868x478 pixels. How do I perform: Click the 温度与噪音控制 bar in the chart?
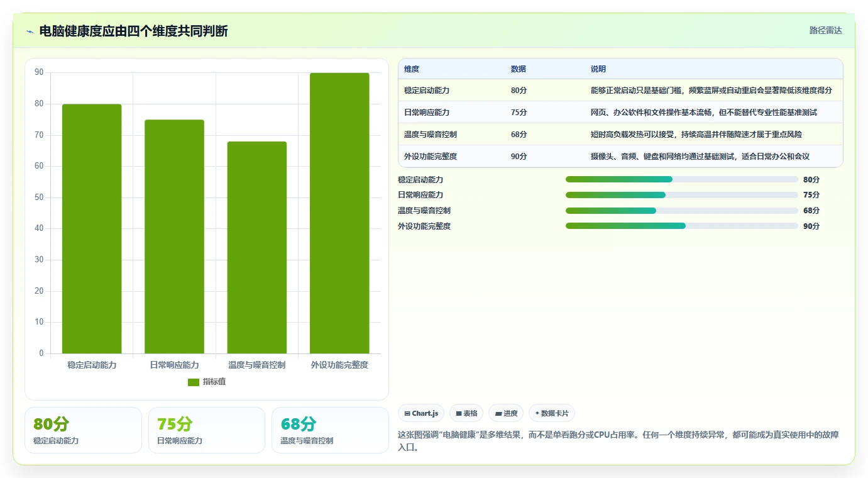point(257,248)
